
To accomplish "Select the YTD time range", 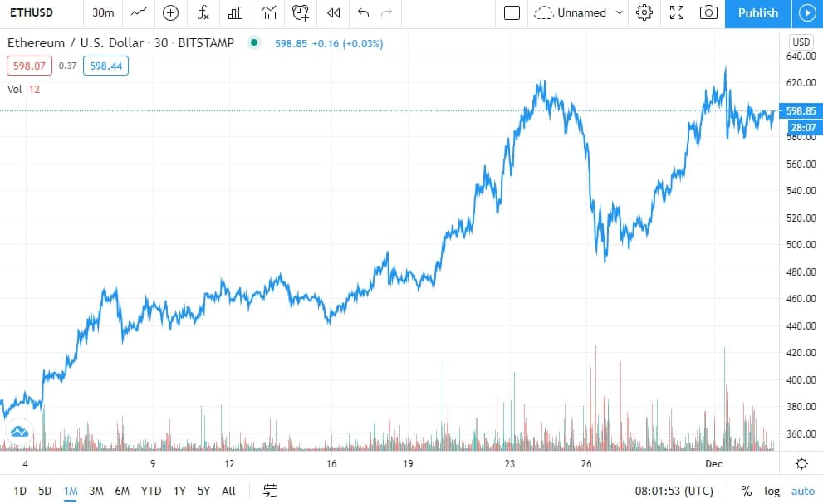I will point(151,491).
